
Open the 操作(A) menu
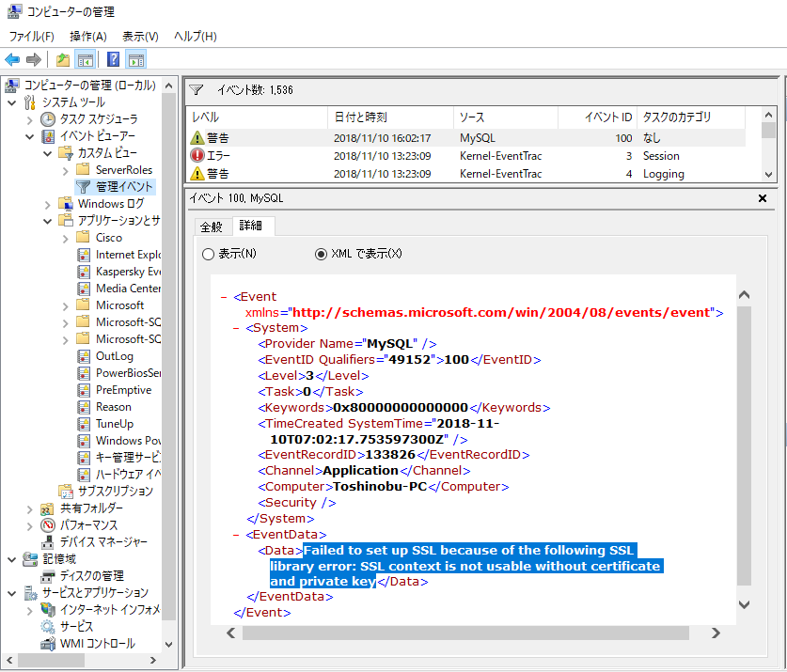(88, 36)
